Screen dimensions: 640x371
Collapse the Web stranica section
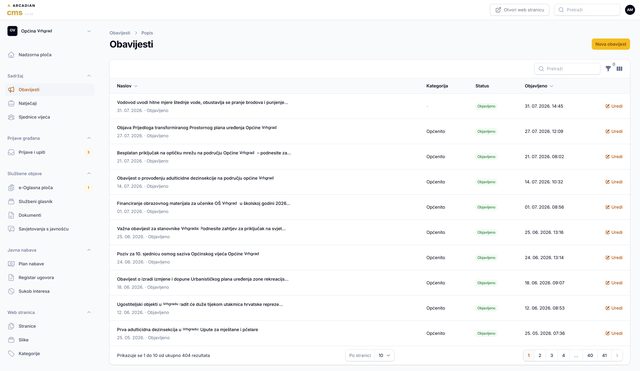click(89, 313)
